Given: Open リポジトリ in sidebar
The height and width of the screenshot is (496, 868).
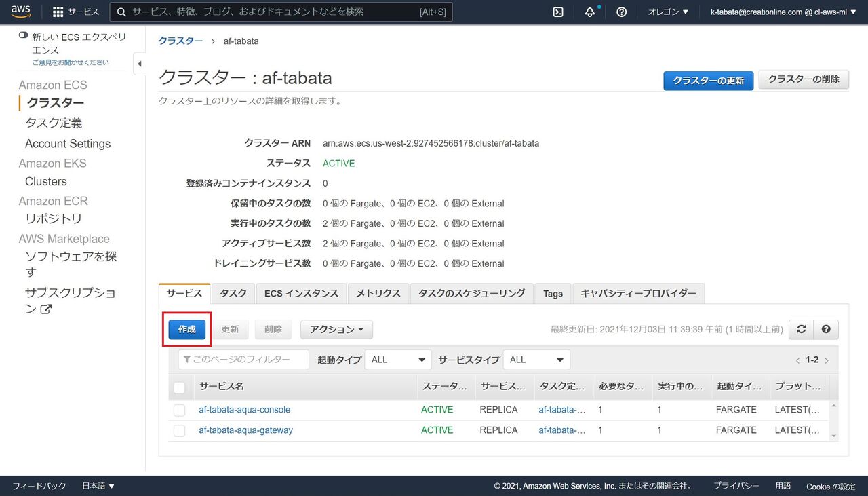Looking at the screenshot, I should pos(54,219).
